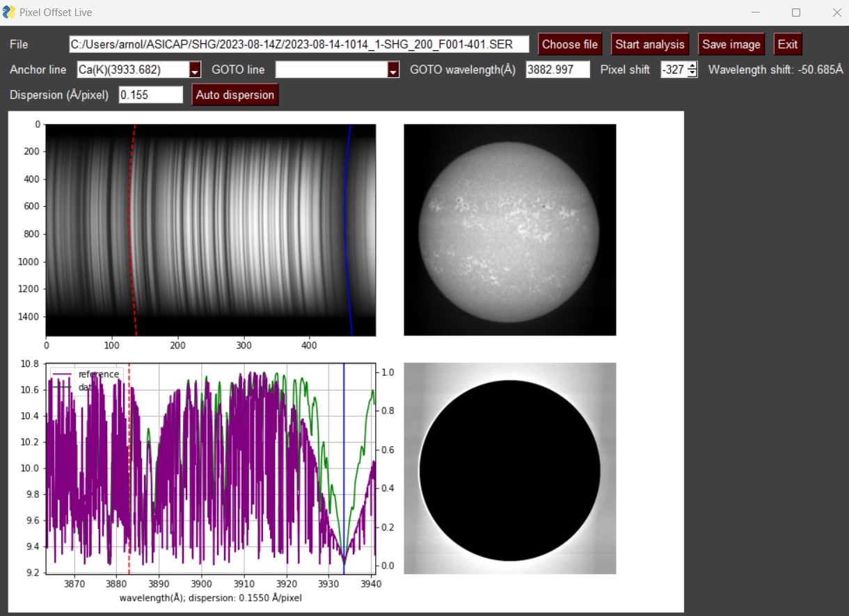Click the x-axis label showing dispersion 0.1550
The height and width of the screenshot is (616, 849).
tap(211, 598)
